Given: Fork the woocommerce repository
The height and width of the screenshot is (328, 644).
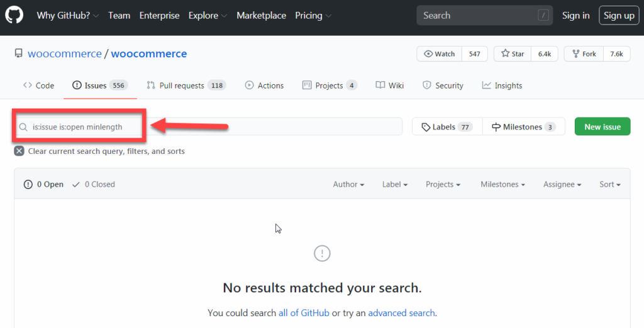Looking at the screenshot, I should [x=584, y=54].
